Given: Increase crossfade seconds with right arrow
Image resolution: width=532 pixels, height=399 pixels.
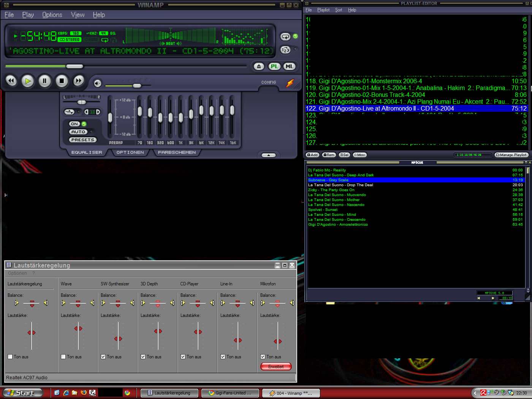Looking at the screenshot, I should tap(98, 112).
